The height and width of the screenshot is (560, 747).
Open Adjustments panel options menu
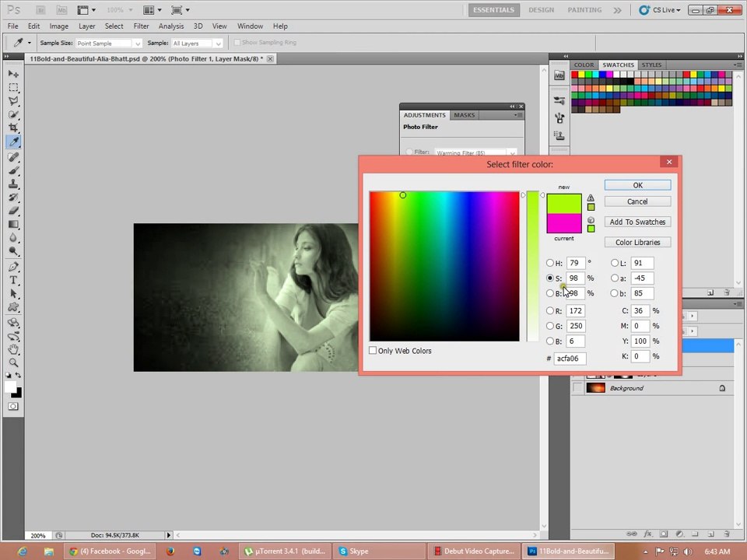(x=518, y=115)
